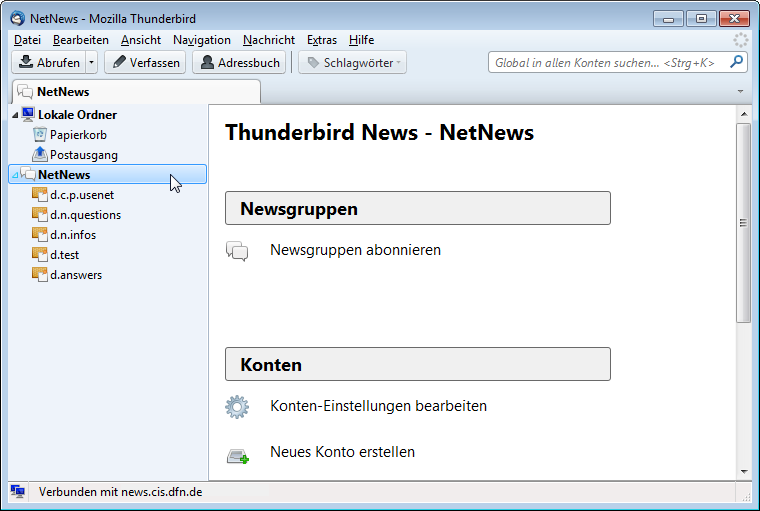Switch to the NetNews tab

click(x=136, y=92)
